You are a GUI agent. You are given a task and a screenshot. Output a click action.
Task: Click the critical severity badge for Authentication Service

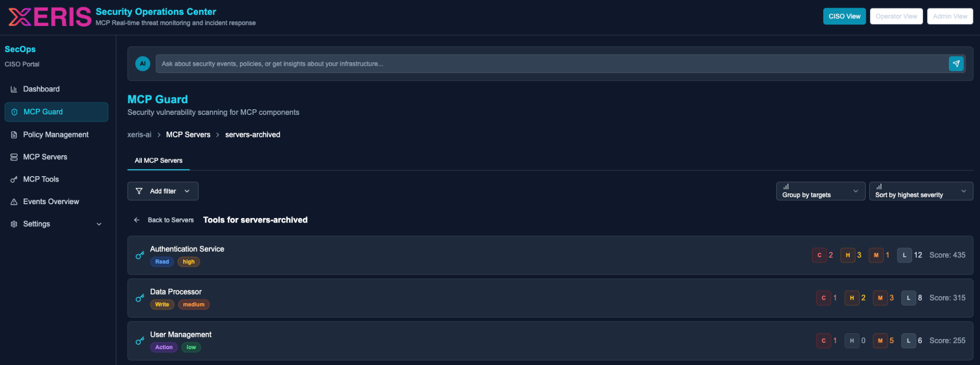(819, 255)
